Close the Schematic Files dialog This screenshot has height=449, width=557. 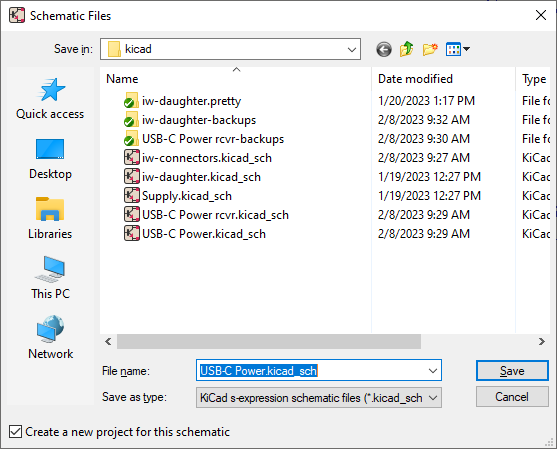(541, 15)
